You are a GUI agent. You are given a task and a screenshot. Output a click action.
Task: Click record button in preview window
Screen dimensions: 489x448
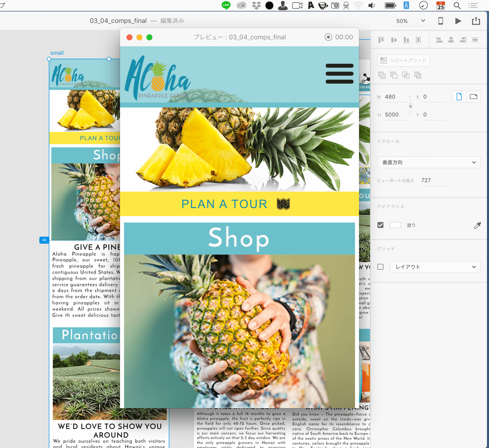click(328, 37)
